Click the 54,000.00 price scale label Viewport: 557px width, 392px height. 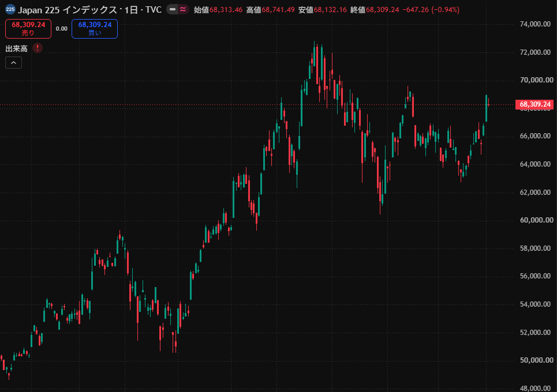click(535, 304)
